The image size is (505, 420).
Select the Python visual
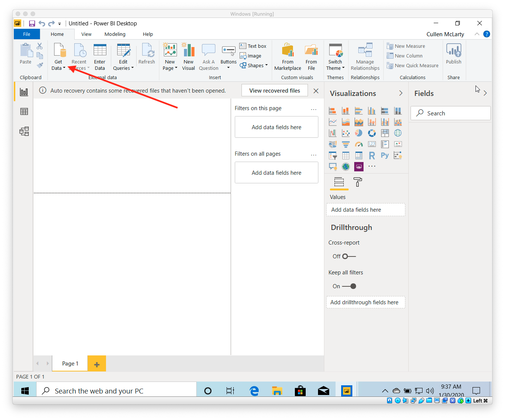coord(385,155)
